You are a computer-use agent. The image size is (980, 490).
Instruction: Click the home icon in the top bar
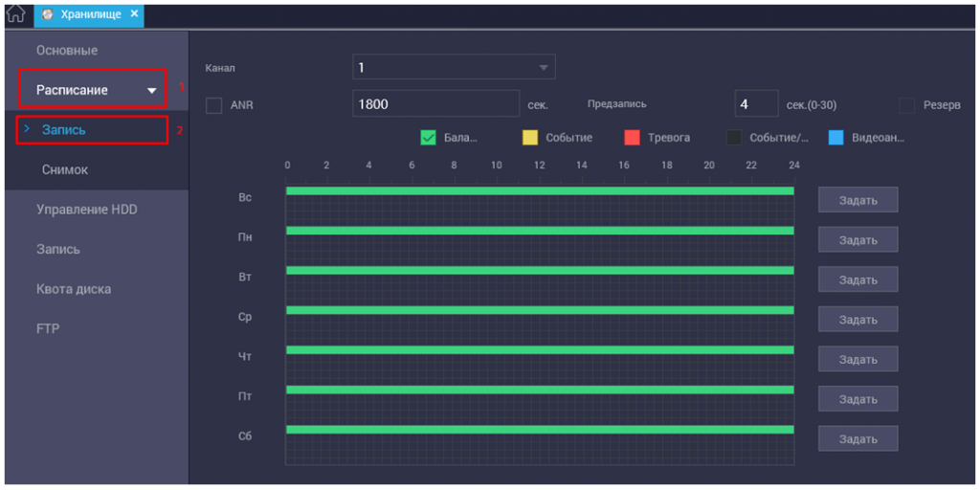click(x=16, y=14)
